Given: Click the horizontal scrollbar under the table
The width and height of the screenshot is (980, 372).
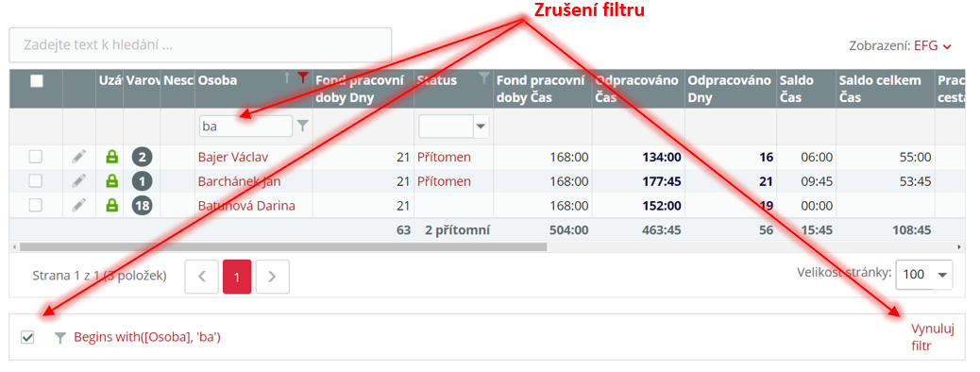Looking at the screenshot, I should (282, 247).
